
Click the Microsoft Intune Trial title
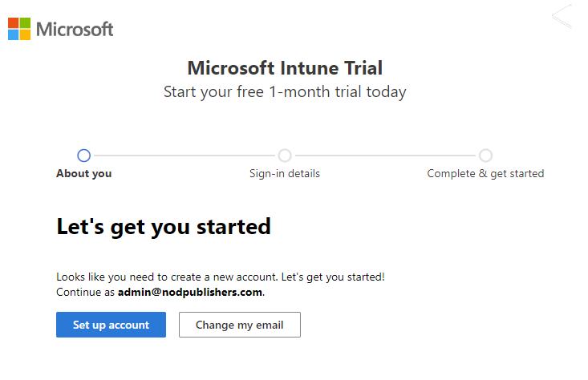coord(285,67)
